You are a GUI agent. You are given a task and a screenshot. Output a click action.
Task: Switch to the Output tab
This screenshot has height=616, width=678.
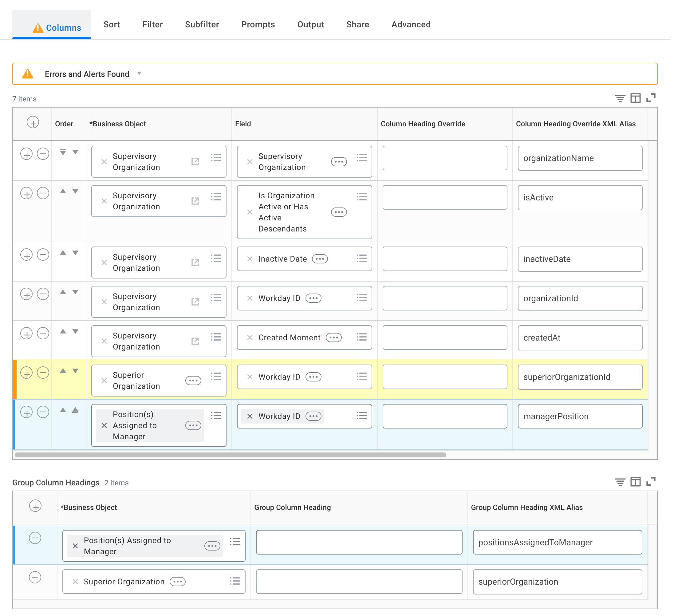click(310, 25)
